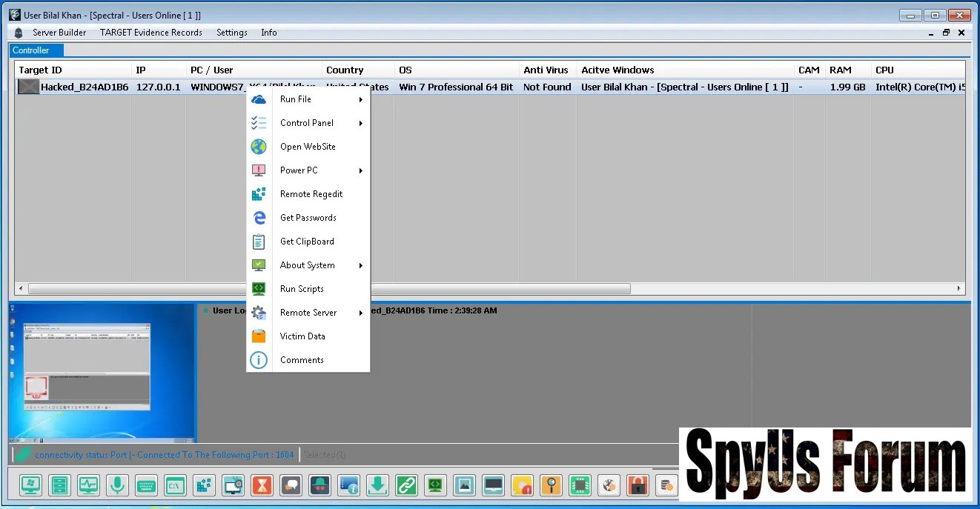The width and height of the screenshot is (980, 509).
Task: Click the keyboard icon in bottom toolbar
Action: click(145, 485)
